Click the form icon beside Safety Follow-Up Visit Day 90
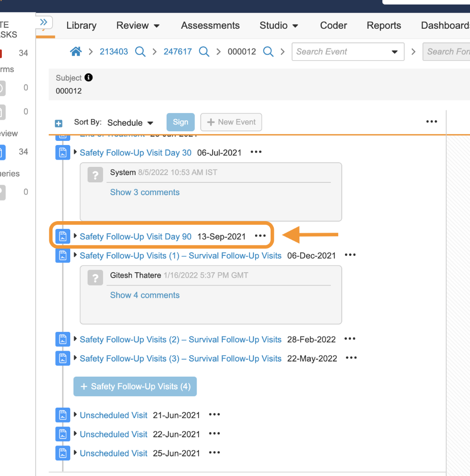The width and height of the screenshot is (470, 476). (x=63, y=236)
